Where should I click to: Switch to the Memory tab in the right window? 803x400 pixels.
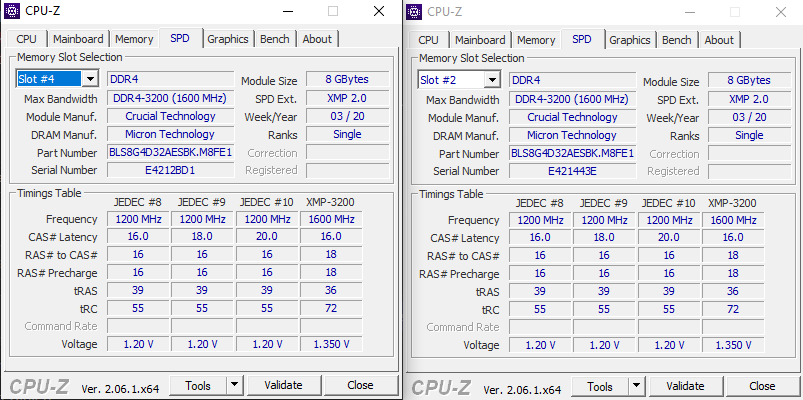click(536, 40)
